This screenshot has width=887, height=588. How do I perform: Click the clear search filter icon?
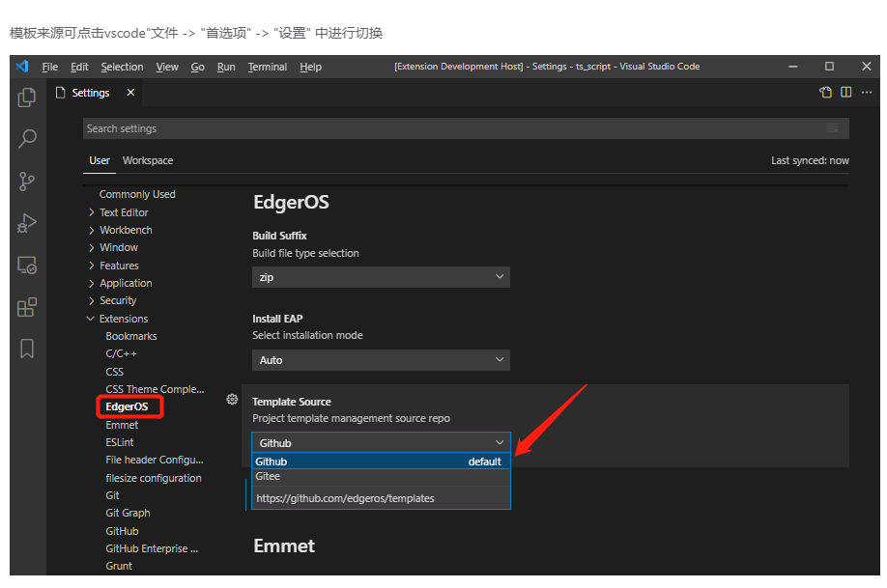coord(833,128)
